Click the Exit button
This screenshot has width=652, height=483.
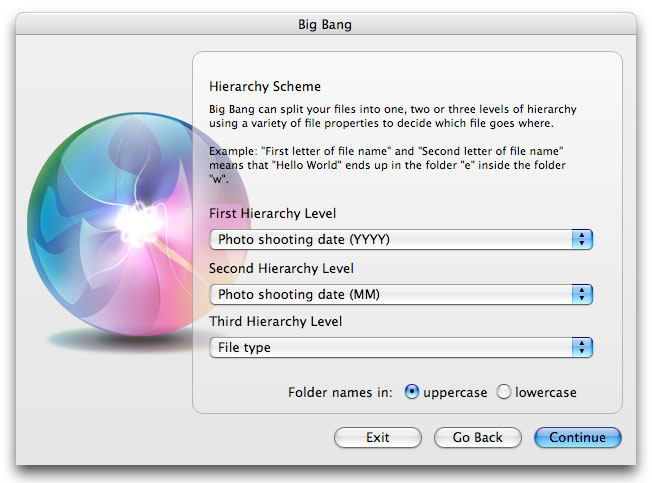[378, 437]
